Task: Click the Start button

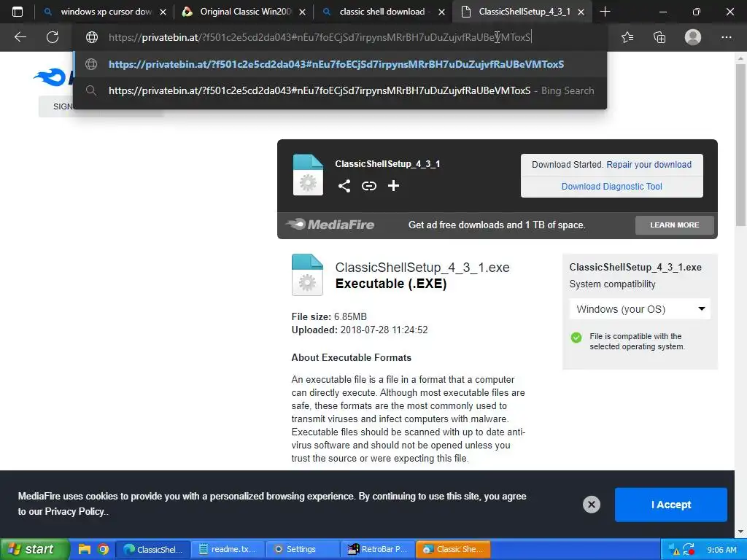Action: pyautogui.click(x=34, y=549)
